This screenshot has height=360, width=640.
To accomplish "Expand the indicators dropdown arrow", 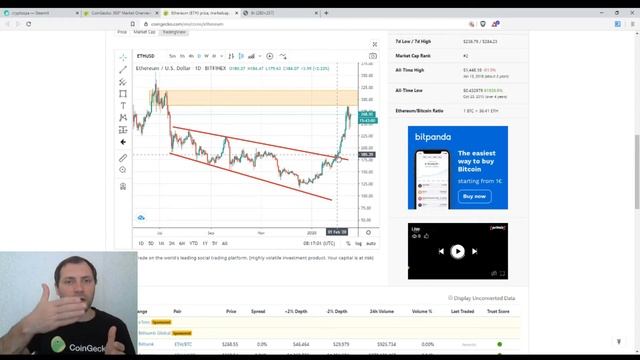I will click(260, 56).
